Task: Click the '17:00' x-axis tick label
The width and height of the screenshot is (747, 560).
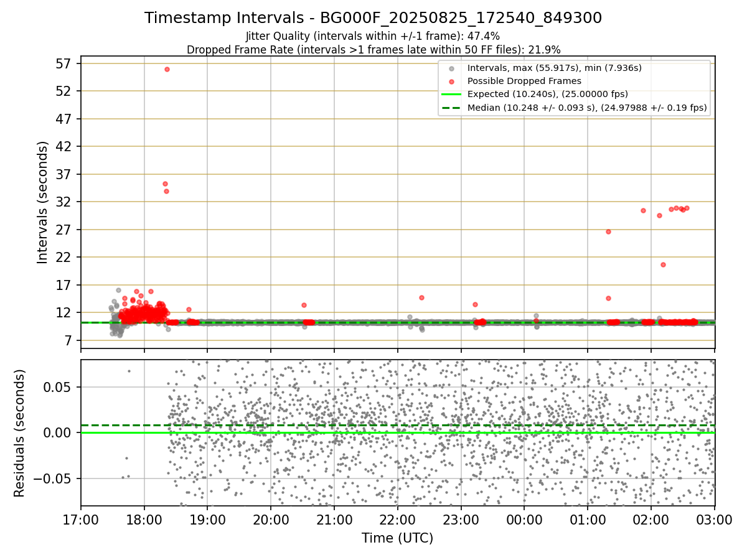Action: click(x=81, y=520)
